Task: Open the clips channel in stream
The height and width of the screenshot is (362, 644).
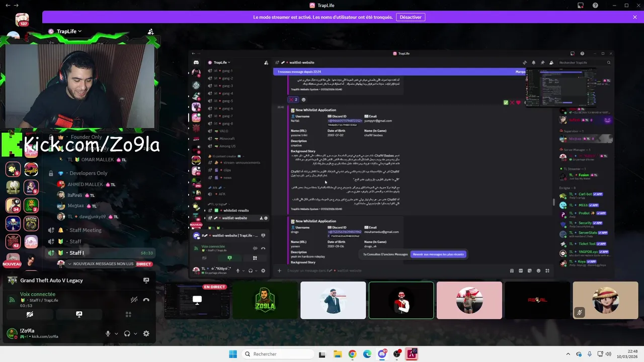Action: pos(227,170)
